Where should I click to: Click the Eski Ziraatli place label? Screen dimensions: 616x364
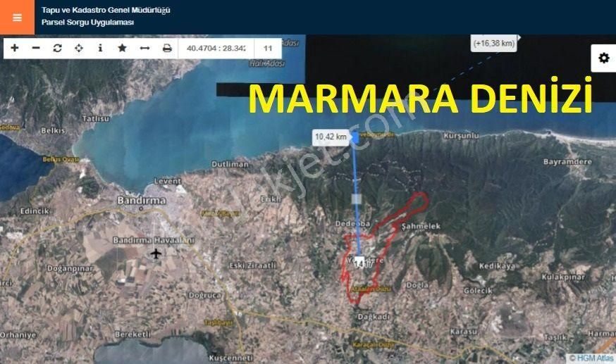pyautogui.click(x=252, y=265)
